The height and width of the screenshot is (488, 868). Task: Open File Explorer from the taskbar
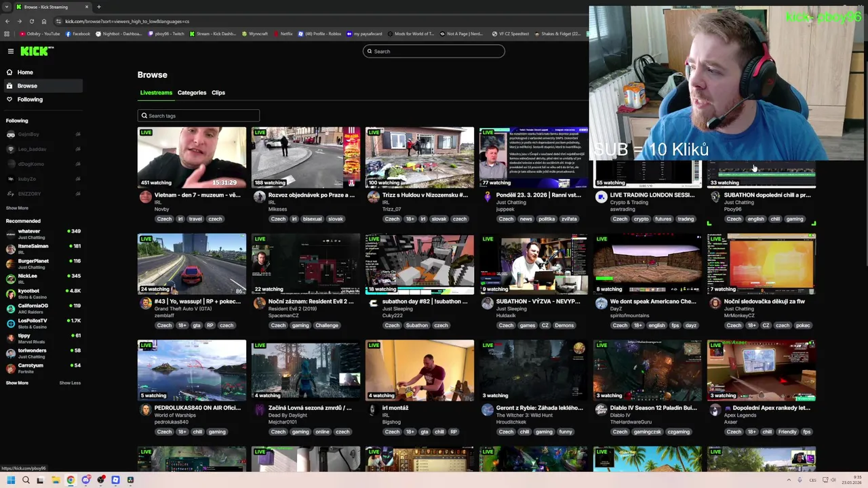(x=56, y=480)
